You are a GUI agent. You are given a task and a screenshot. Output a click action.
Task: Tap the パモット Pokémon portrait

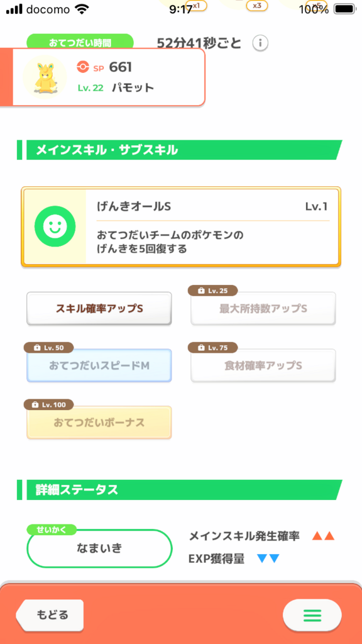[x=45, y=77]
